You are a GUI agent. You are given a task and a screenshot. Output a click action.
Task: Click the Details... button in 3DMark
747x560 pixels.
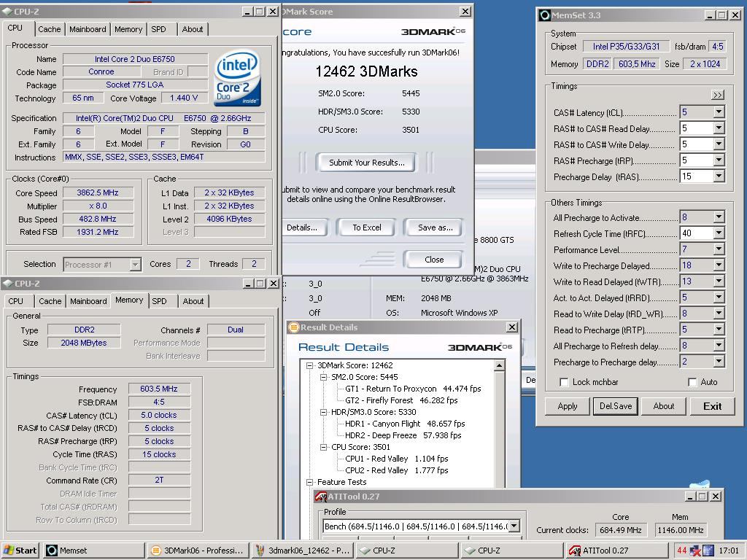click(x=303, y=227)
